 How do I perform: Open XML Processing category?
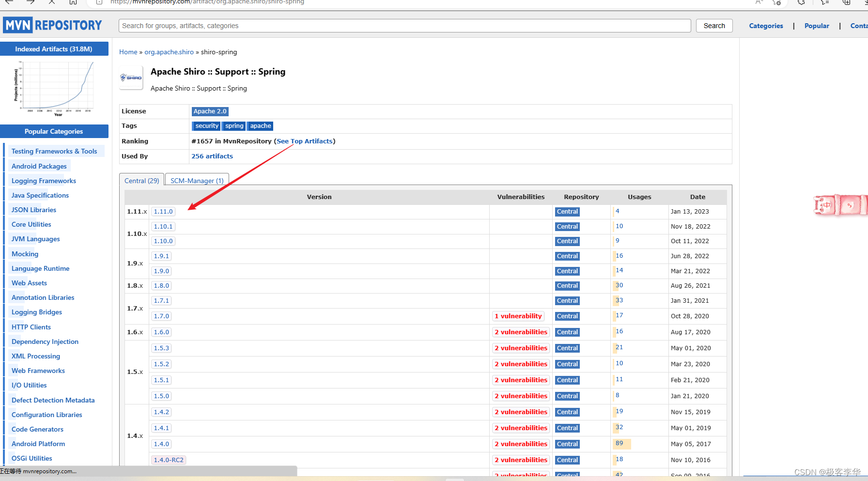pos(36,356)
